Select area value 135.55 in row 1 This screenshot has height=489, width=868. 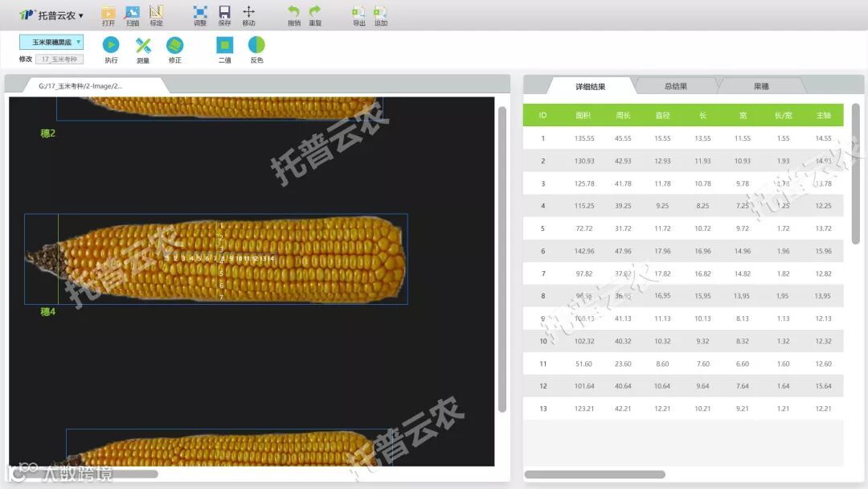(x=584, y=138)
